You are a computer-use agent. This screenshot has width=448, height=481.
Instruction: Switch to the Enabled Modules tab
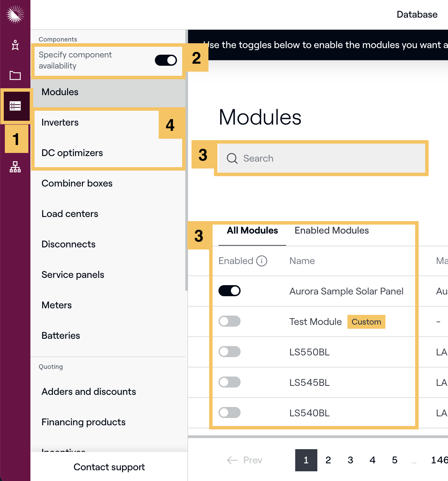coord(331,230)
